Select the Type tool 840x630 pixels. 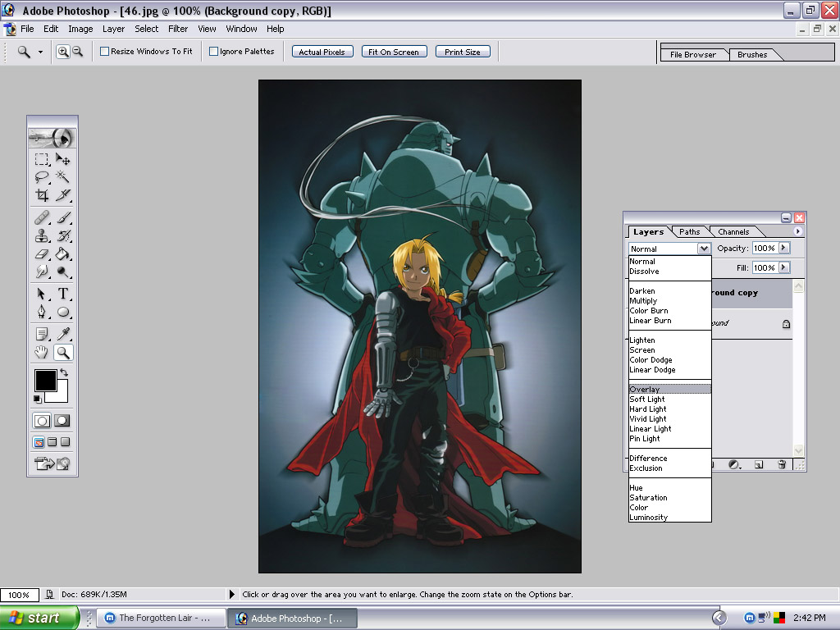[x=62, y=294]
